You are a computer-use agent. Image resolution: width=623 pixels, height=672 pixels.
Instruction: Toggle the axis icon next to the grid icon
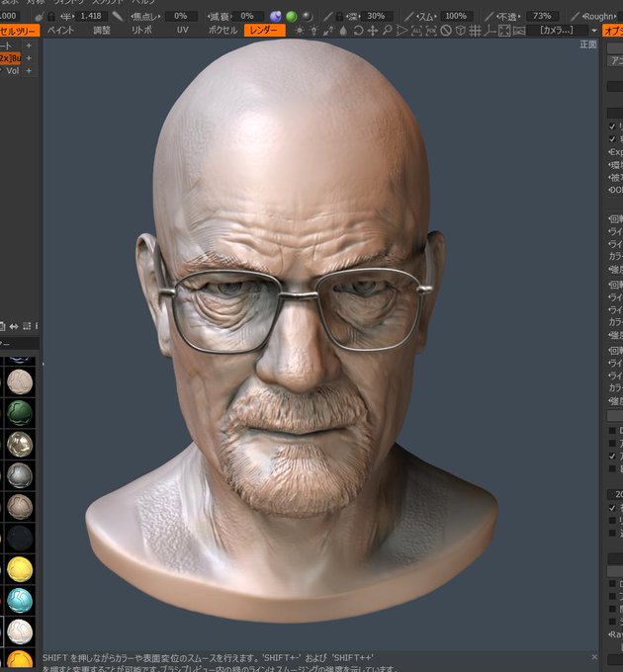(x=489, y=31)
